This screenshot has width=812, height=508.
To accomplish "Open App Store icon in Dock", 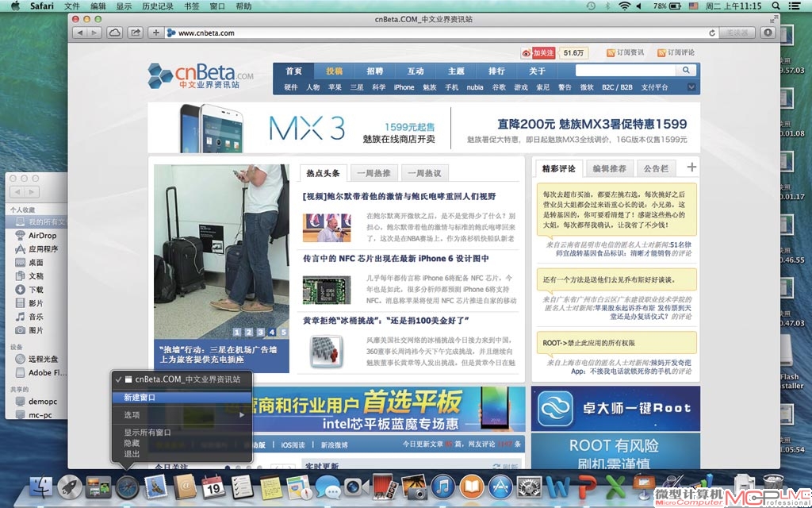I will (500, 487).
